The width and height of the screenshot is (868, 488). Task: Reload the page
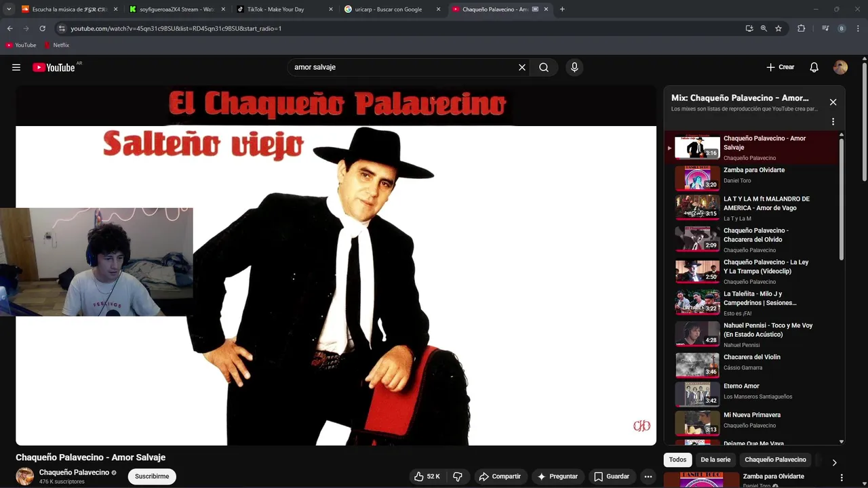[x=42, y=28]
